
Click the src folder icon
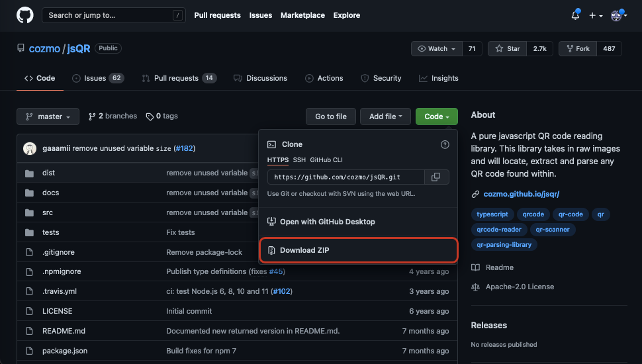pos(29,212)
